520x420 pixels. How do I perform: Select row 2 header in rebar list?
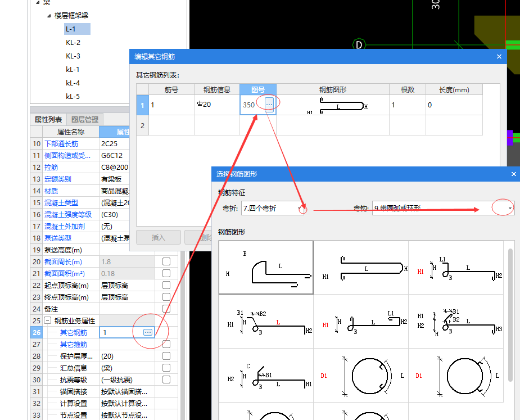[143, 125]
